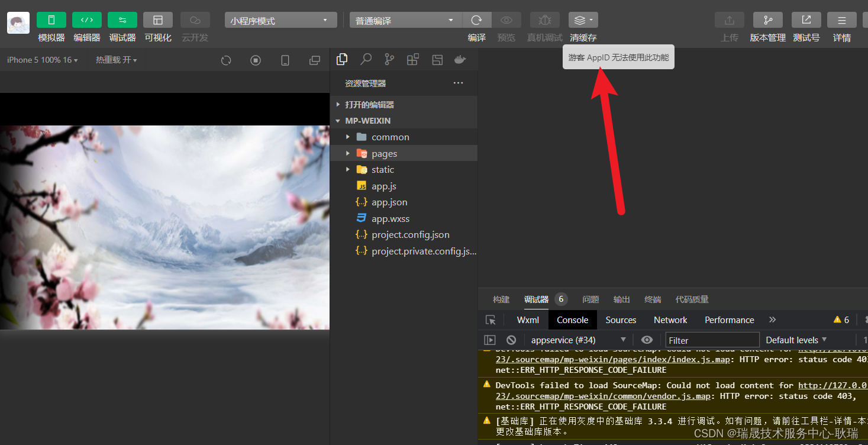Image resolution: width=868 pixels, height=445 pixels.
Task: Click the Preview (预览) eye icon
Action: tap(506, 20)
